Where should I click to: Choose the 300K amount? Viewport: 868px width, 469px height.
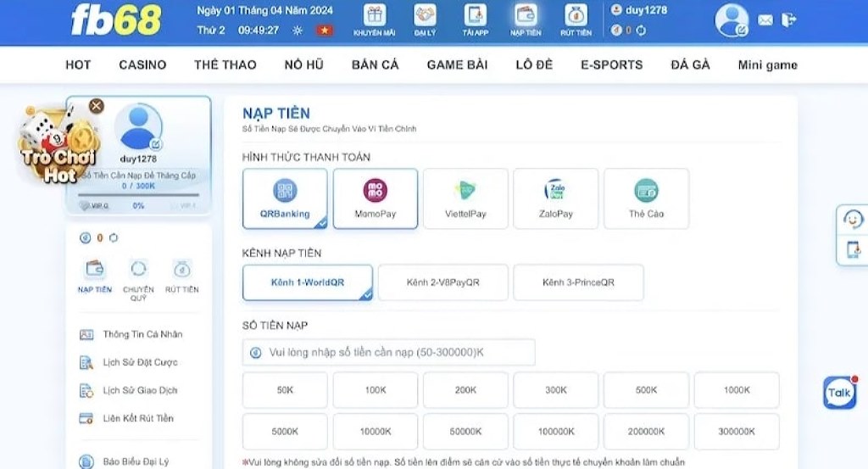[x=556, y=390]
